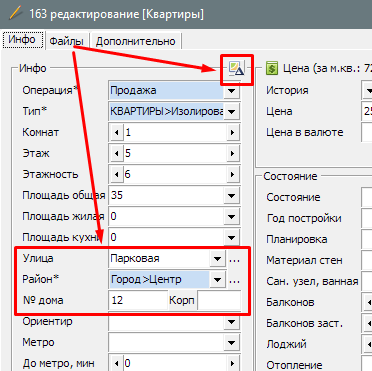Increase Комнат value with right arrow
The height and width of the screenshot is (371, 372).
tap(232, 133)
